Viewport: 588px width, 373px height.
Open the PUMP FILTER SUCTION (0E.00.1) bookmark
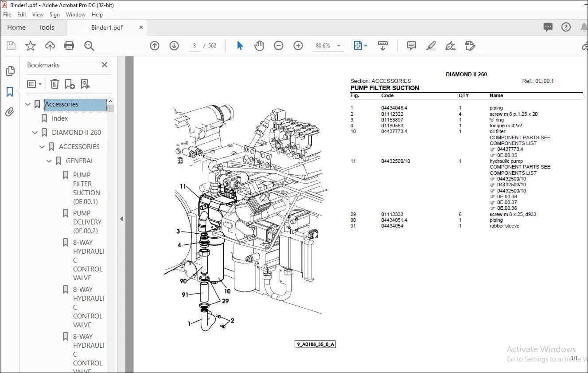point(86,188)
